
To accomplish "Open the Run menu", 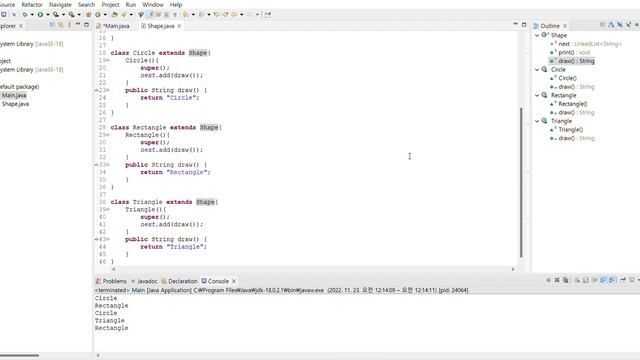I will 131,4.
